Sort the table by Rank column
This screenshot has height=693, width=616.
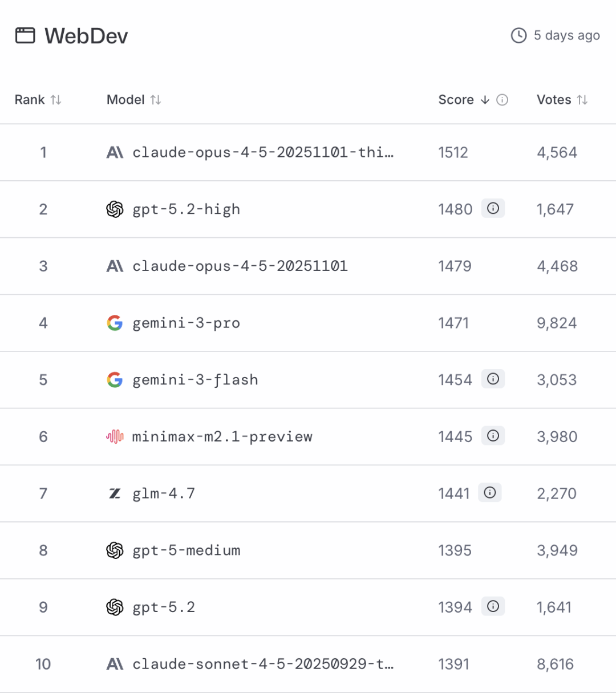[x=56, y=100]
